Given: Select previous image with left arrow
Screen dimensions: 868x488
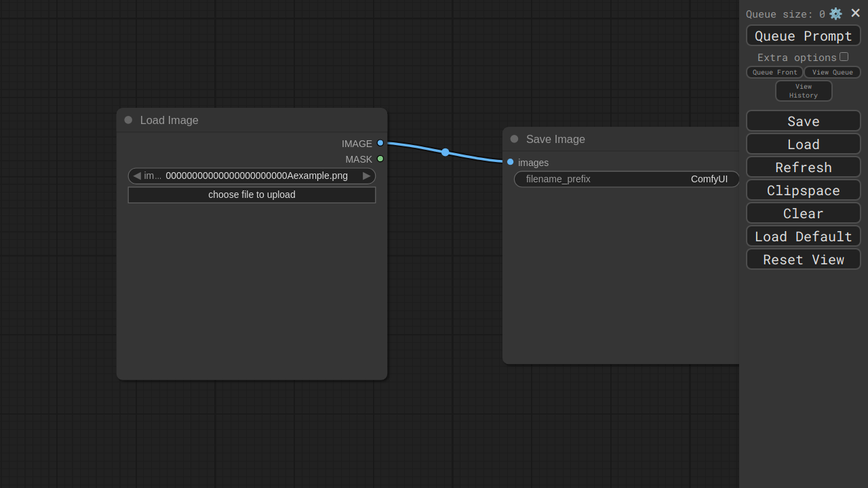Looking at the screenshot, I should (137, 176).
